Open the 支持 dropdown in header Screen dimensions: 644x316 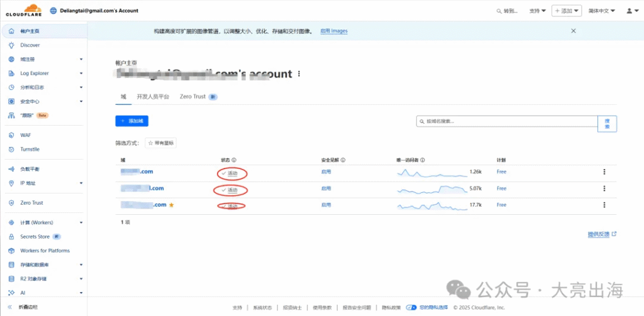click(x=538, y=11)
